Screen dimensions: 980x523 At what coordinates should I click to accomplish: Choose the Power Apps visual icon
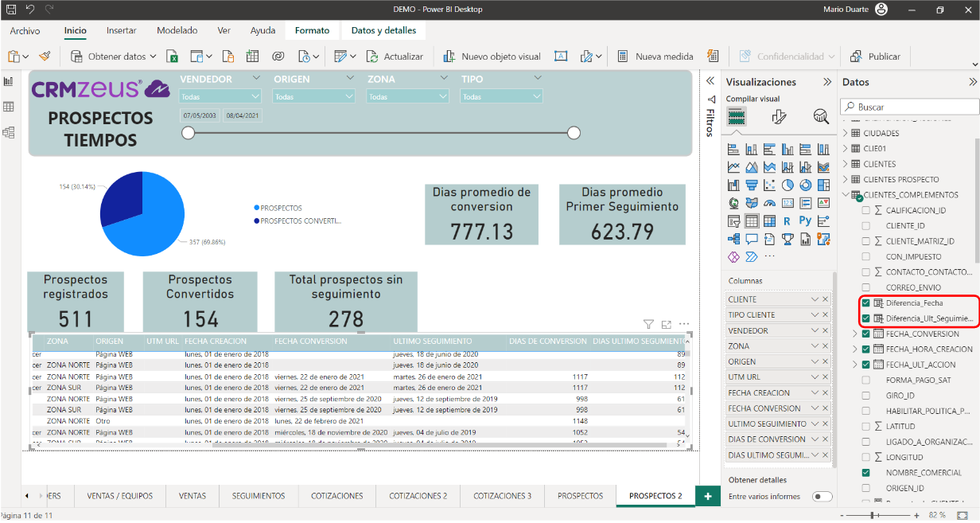733,256
